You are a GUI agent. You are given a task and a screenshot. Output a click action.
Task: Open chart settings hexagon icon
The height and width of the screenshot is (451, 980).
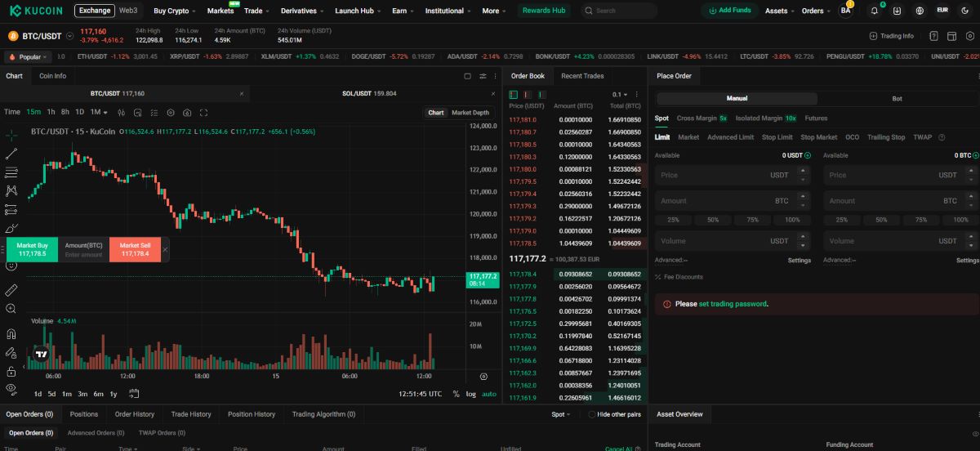pyautogui.click(x=171, y=112)
